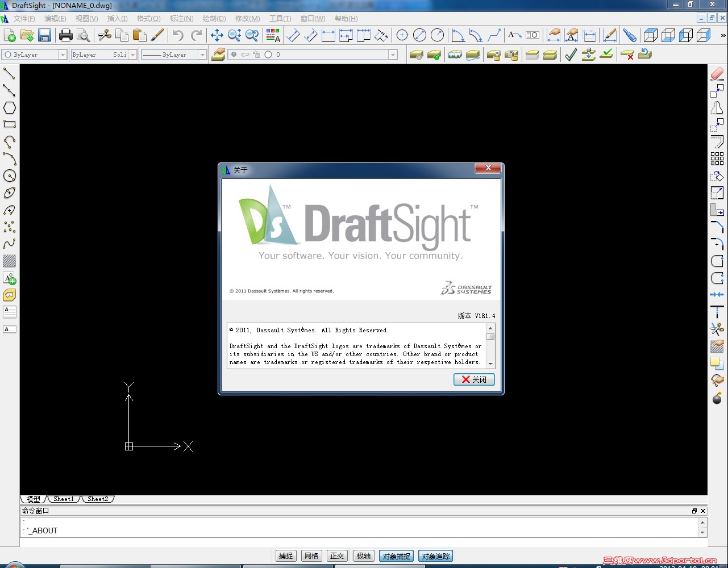Select the Trim scissors tool
728x568 pixels.
click(717, 329)
